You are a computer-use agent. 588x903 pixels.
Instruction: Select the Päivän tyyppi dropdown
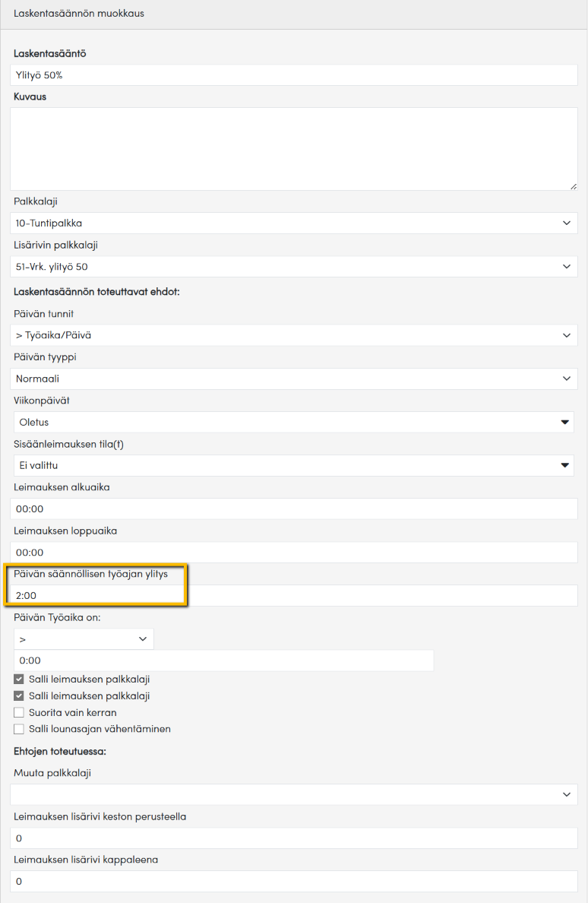[293, 379]
